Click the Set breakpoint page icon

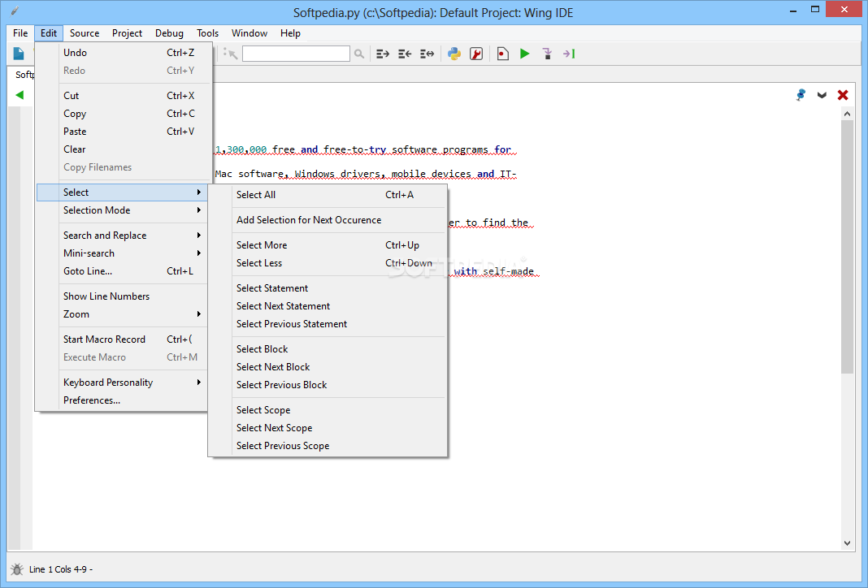502,54
